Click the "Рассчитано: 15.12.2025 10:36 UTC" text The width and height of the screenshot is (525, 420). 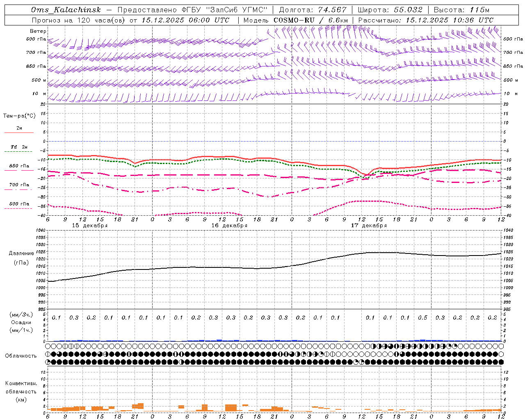(x=426, y=20)
